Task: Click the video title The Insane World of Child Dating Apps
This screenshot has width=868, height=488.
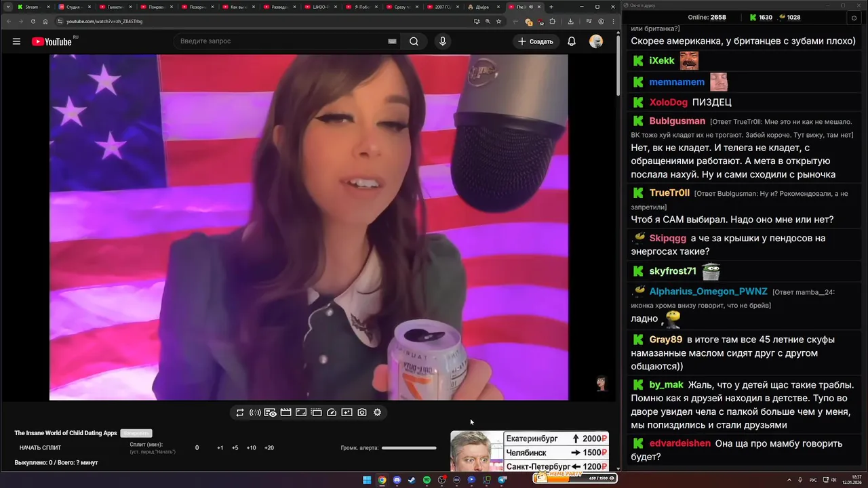Action: tap(66, 433)
